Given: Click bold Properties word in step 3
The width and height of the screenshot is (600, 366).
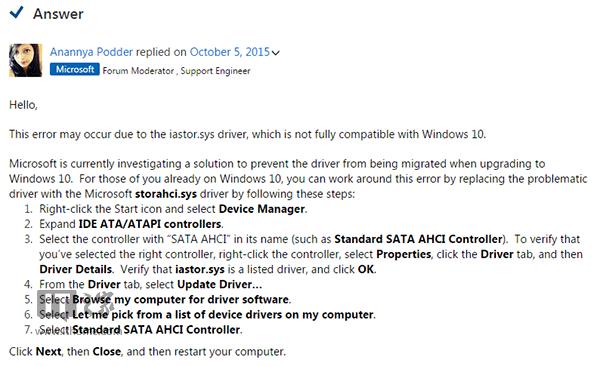Looking at the screenshot, I should tap(403, 254).
